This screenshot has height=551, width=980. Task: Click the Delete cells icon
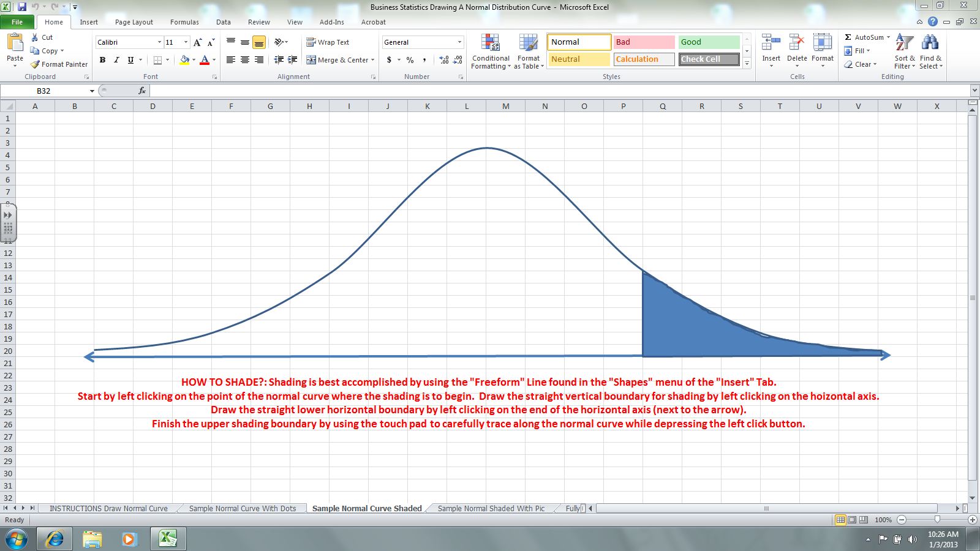click(x=796, y=43)
